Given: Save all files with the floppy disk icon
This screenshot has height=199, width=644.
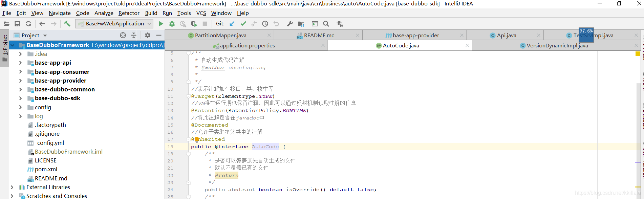Looking at the screenshot, I should coord(17,24).
